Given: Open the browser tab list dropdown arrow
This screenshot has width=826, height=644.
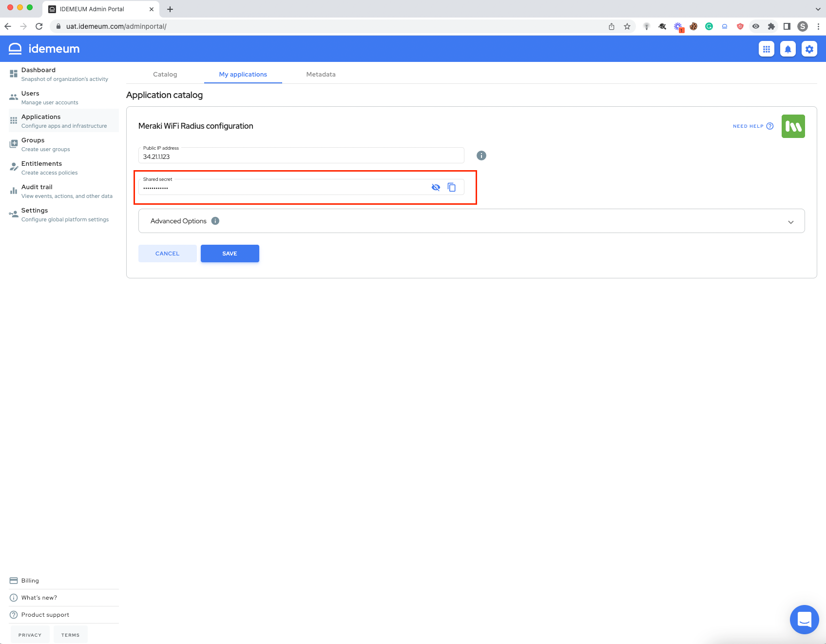Looking at the screenshot, I should [x=818, y=9].
